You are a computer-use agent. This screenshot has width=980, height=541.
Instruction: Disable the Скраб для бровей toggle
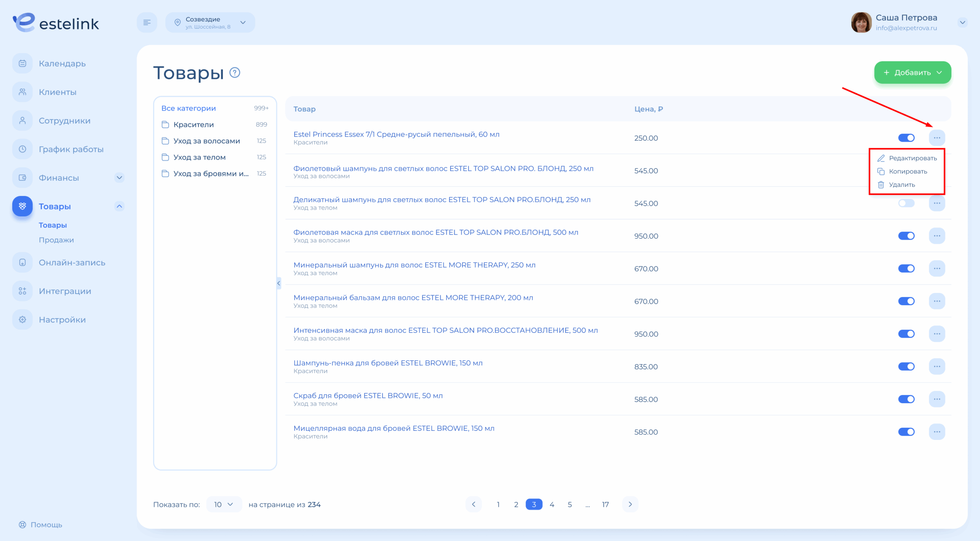coord(906,399)
